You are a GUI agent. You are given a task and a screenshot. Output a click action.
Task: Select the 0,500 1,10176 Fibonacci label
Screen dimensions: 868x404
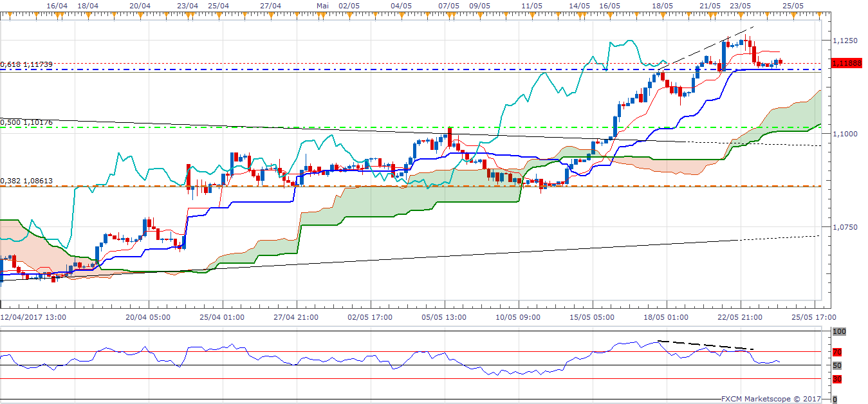[26, 122]
